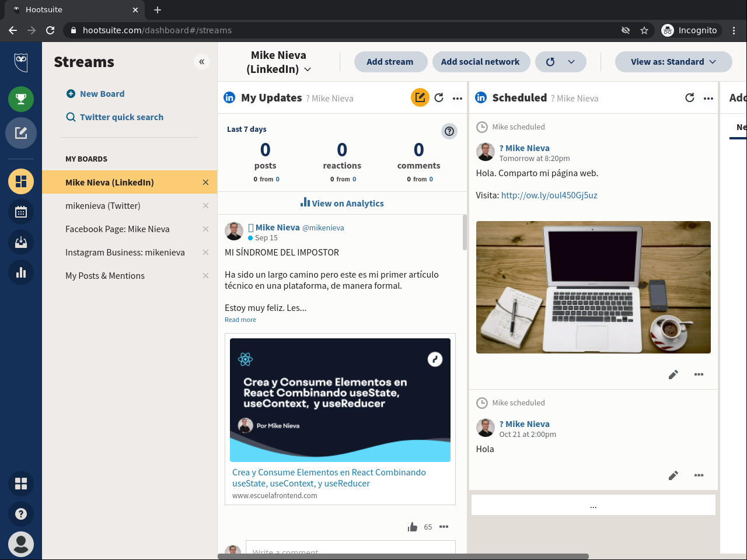Screen dimensions: 747x560
Task: Open a new browser tab
Action: (158, 10)
